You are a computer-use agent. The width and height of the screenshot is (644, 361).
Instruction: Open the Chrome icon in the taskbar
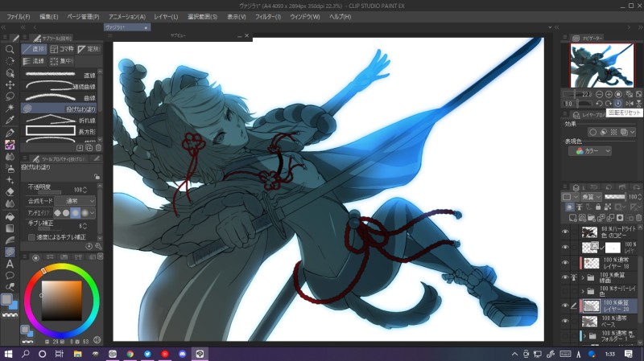click(130, 354)
